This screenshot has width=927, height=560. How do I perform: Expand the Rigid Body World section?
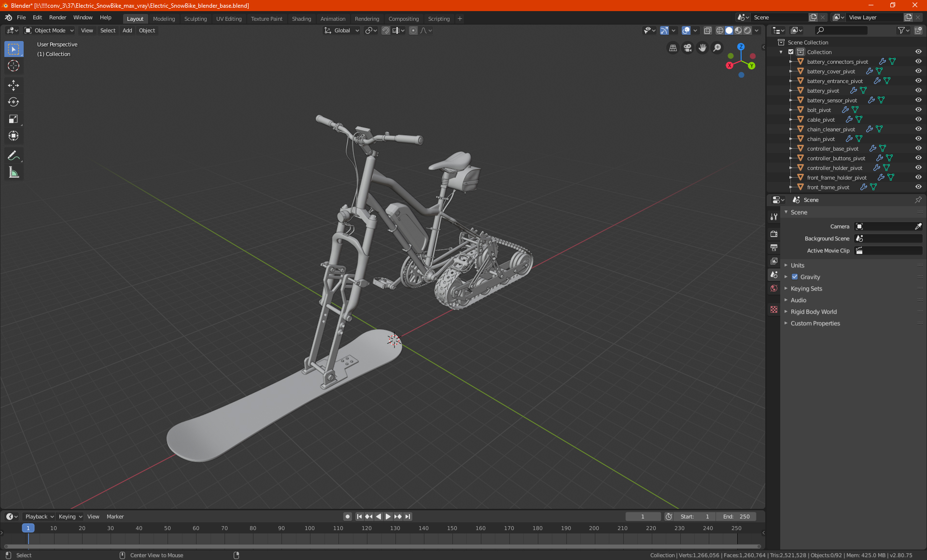coord(813,312)
